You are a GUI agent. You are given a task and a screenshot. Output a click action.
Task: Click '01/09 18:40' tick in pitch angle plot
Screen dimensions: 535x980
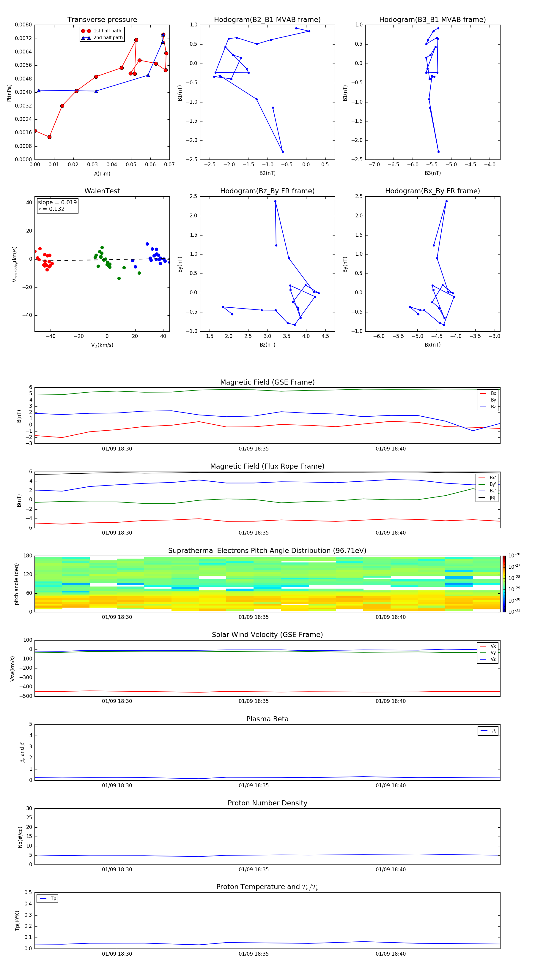coord(391,617)
